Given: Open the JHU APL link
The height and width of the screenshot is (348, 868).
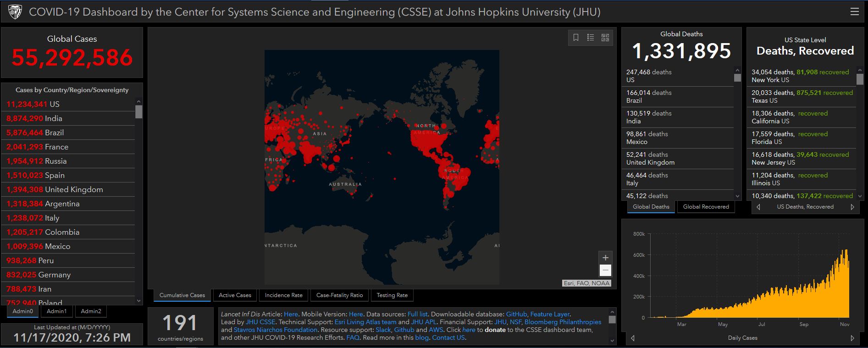Looking at the screenshot, I should coord(424,322).
